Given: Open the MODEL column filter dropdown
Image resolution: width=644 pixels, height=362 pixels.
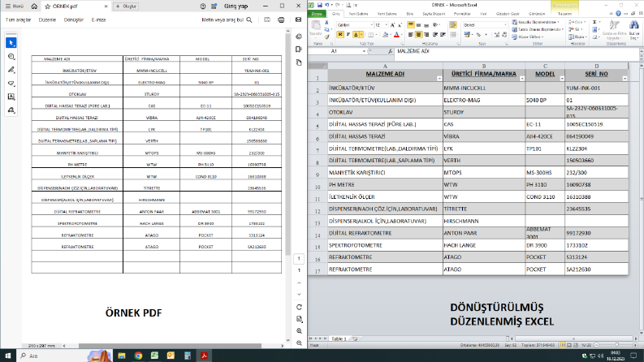Looking at the screenshot, I should pyautogui.click(x=561, y=79).
